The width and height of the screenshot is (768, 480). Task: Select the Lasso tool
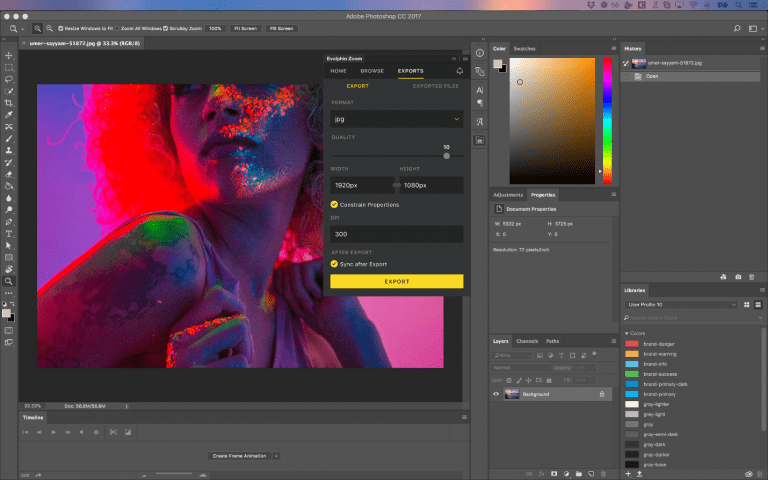(x=9, y=78)
